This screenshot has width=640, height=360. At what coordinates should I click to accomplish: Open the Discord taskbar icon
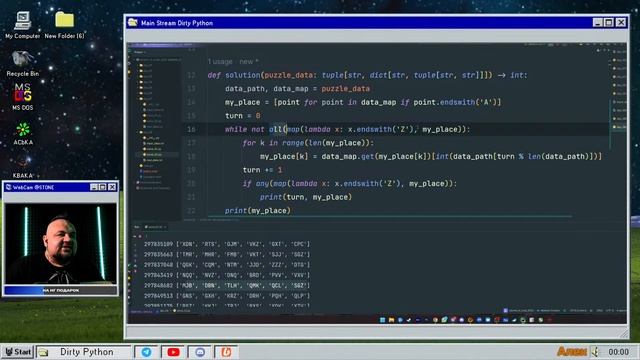[x=200, y=352]
